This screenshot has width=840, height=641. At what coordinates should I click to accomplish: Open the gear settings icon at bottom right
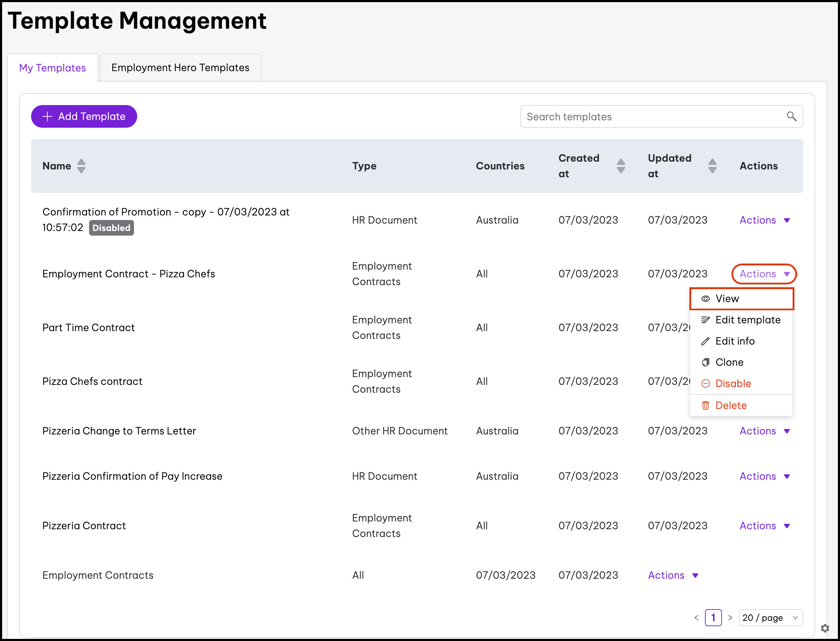[x=825, y=628]
